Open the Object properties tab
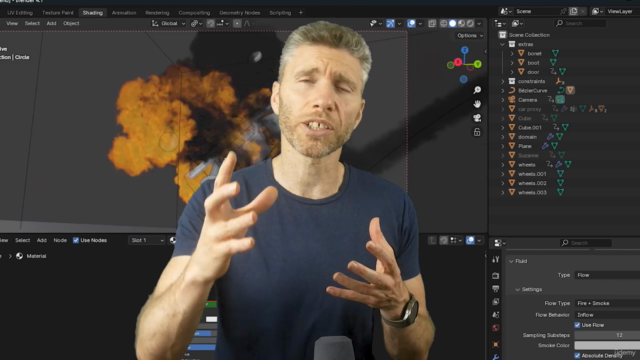Screen dimensions: 640x360 tap(496, 344)
